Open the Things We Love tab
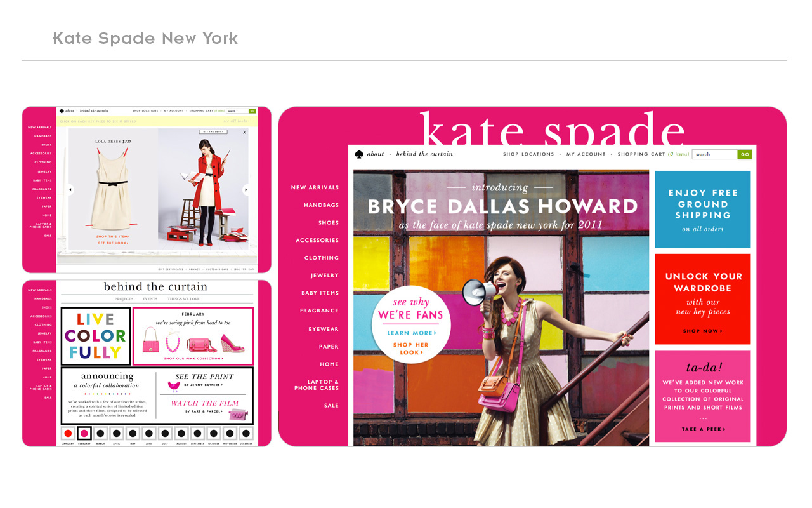Viewport: 812px width, 508px height. click(x=183, y=298)
